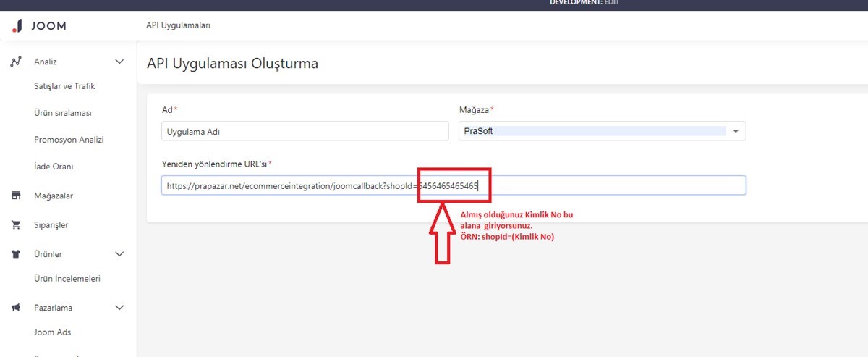Click the JOOM brand text
Screen dimensions: 868x357
tap(48, 26)
